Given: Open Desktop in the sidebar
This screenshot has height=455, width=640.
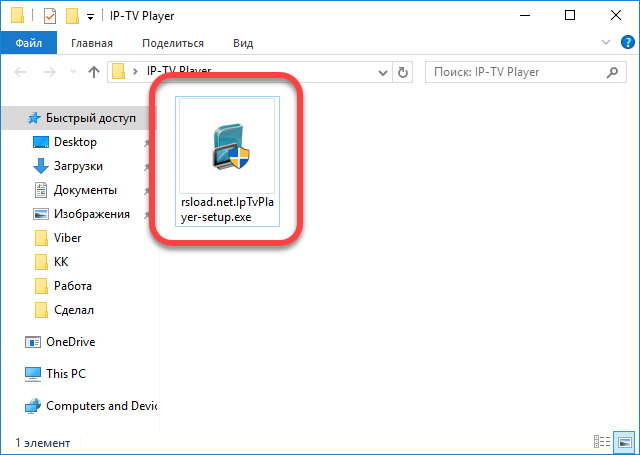Looking at the screenshot, I should 76,142.
